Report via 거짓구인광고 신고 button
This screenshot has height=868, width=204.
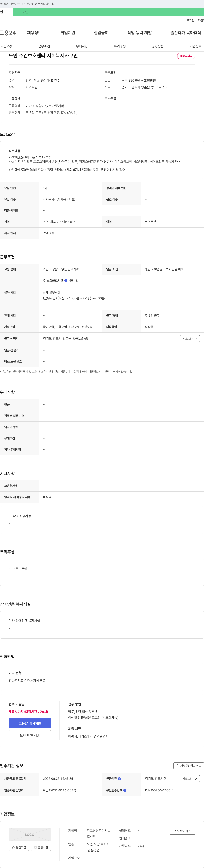tap(188, 765)
